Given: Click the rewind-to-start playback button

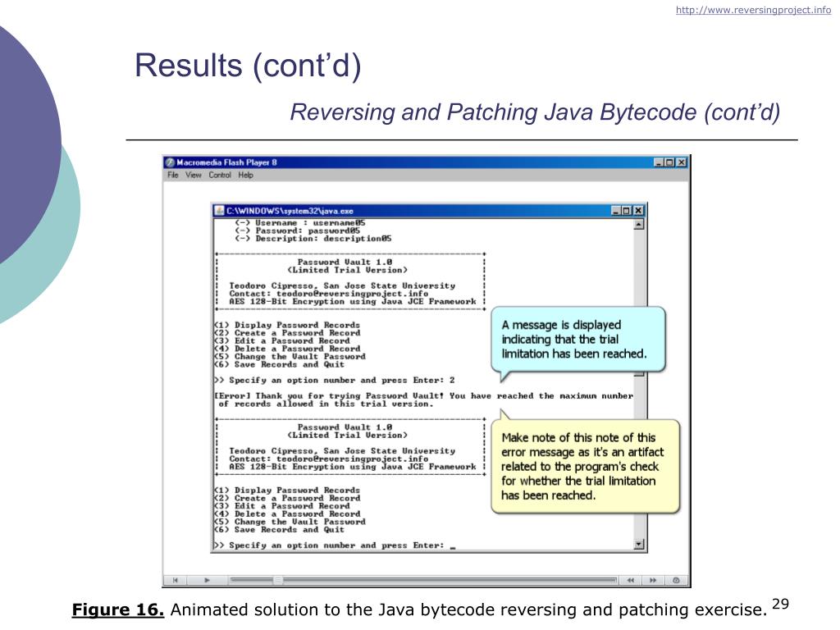Looking at the screenshot, I should pyautogui.click(x=176, y=580).
